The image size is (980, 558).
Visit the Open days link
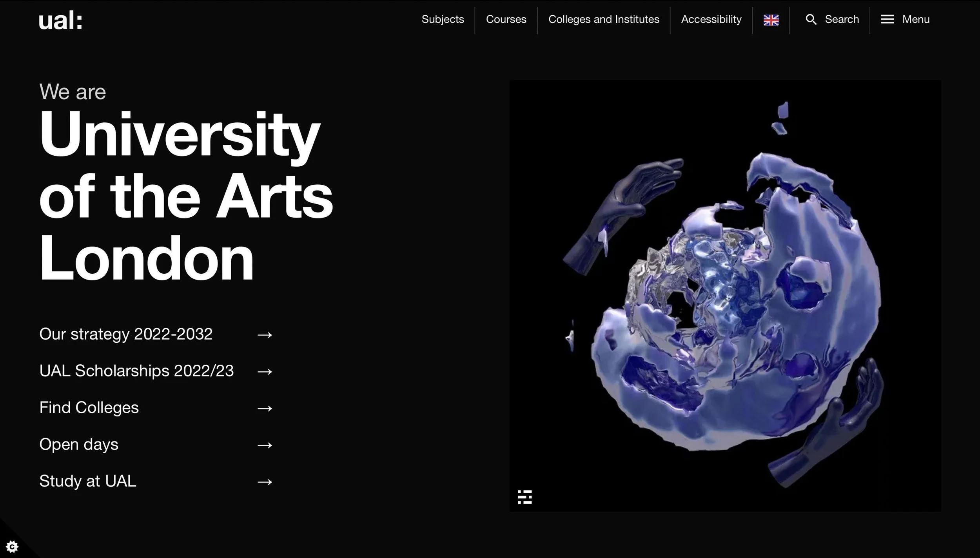click(79, 444)
